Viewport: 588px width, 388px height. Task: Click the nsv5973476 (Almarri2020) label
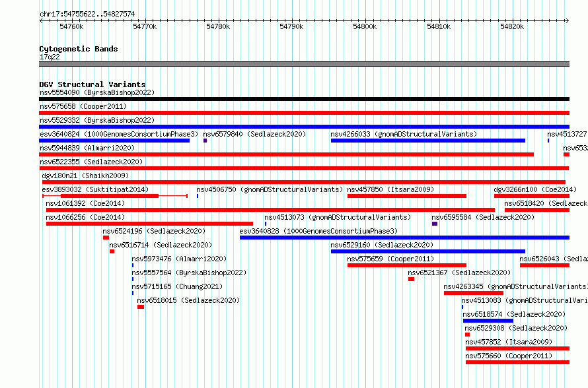click(x=179, y=259)
